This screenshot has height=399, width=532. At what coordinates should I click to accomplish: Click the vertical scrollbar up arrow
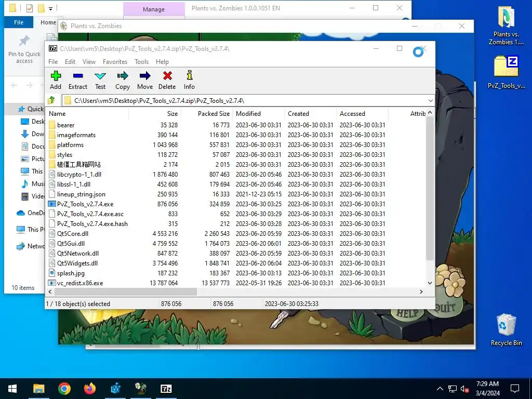(430, 112)
